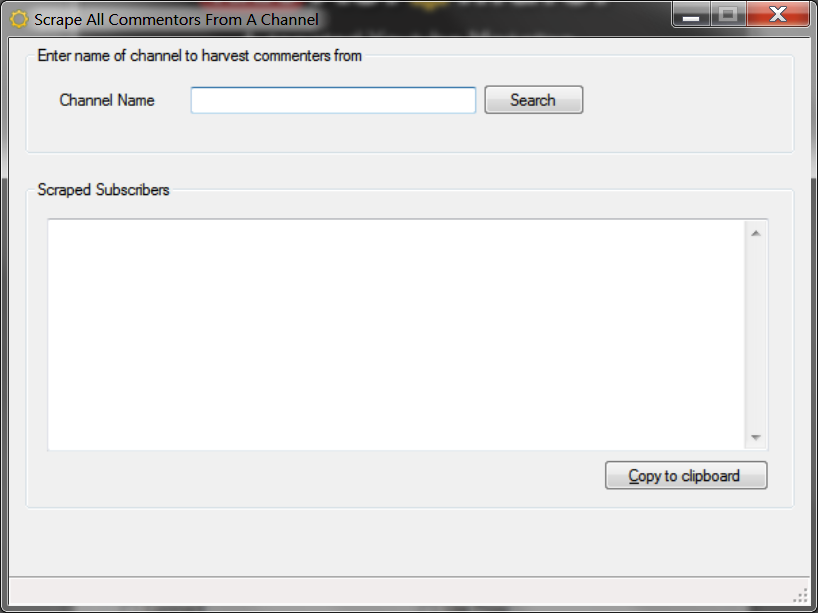The image size is (818, 613).
Task: Click the 'Enter name of channel' group heading
Action: (x=199, y=55)
